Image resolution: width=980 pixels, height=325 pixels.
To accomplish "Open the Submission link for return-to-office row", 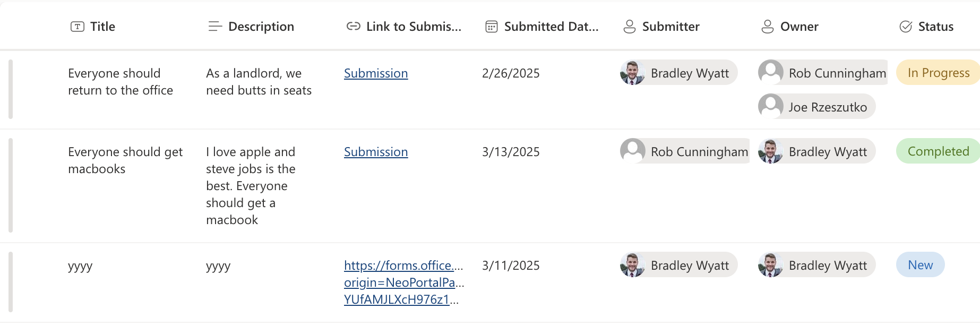I will pyautogui.click(x=376, y=73).
